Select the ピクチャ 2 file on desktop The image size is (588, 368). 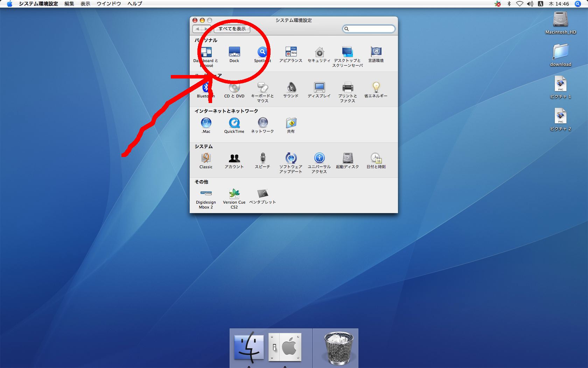pyautogui.click(x=561, y=120)
